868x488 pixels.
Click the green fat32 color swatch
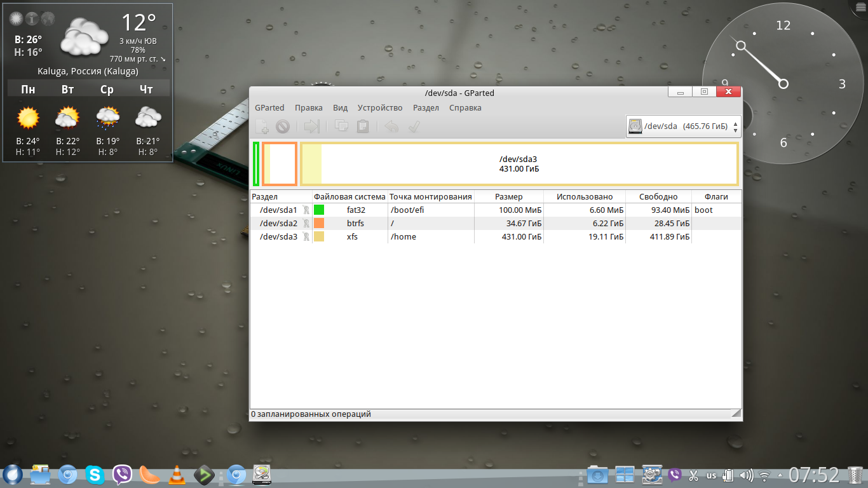pyautogui.click(x=319, y=210)
